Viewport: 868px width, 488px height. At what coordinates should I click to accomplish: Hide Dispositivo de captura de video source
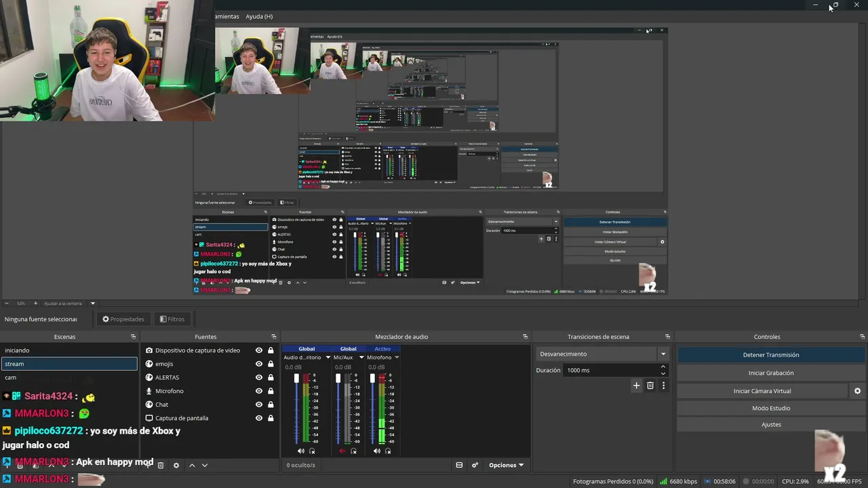[x=258, y=350]
